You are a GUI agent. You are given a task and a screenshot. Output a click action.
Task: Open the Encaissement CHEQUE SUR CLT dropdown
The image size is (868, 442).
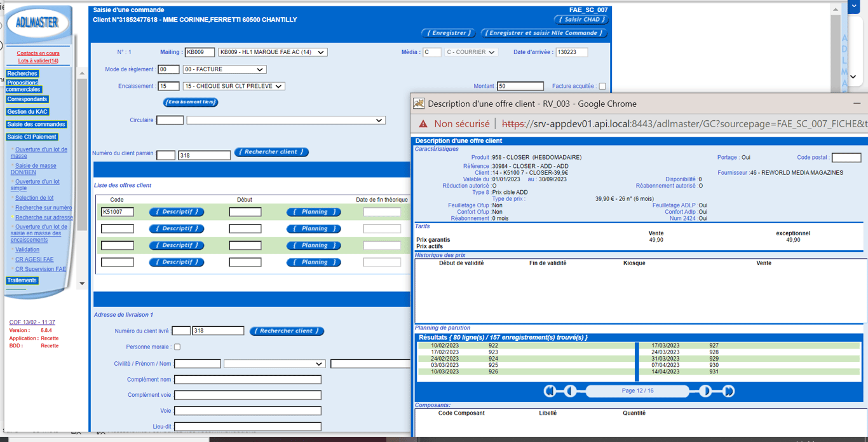234,86
